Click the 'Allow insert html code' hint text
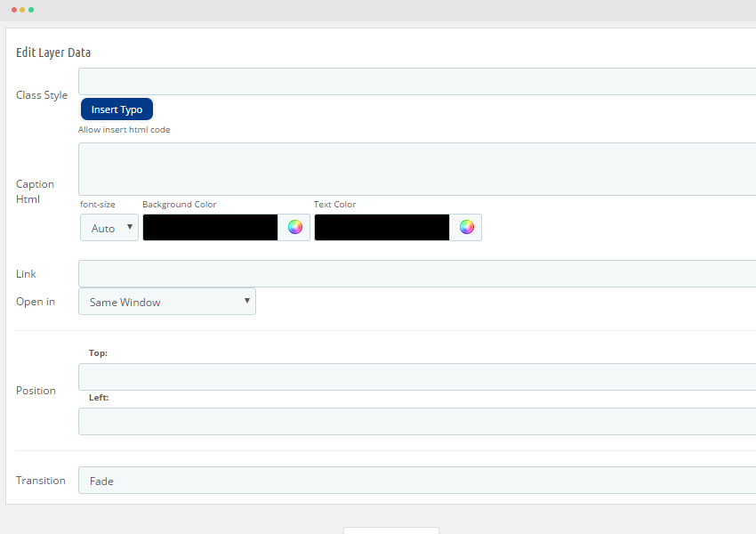Screen dimensions: 756x534 [125, 129]
